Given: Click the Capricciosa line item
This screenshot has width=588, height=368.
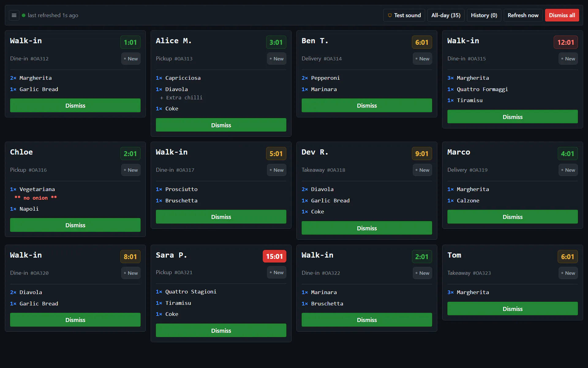Looking at the screenshot, I should coord(183,78).
